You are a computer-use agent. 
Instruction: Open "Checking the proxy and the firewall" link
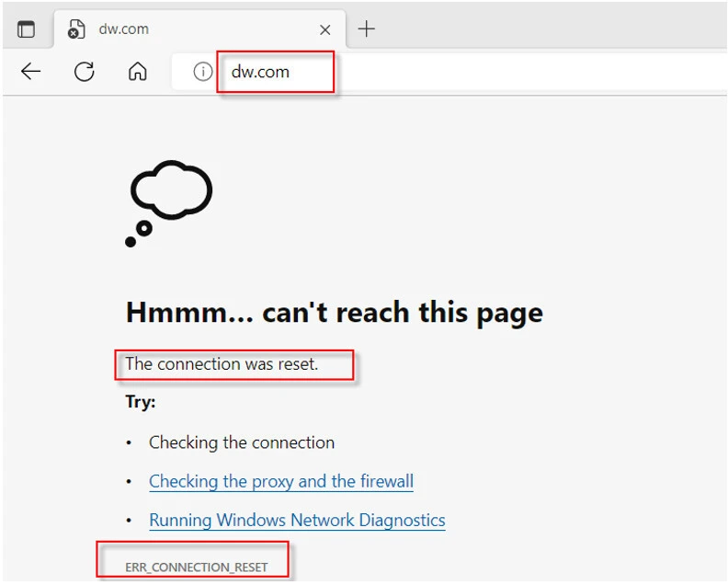280,481
